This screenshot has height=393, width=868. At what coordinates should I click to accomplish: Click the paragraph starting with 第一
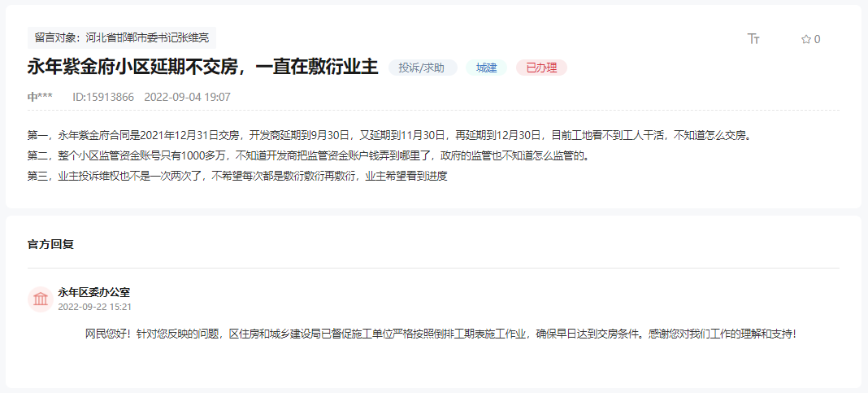pos(390,135)
